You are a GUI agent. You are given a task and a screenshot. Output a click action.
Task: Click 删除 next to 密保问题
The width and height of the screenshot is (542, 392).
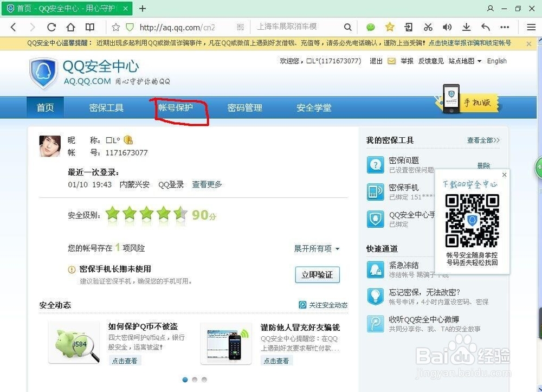click(483, 165)
